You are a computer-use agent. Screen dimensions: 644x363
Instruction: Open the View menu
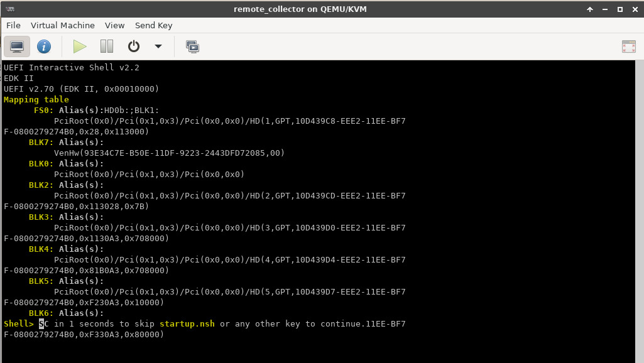[x=114, y=26]
